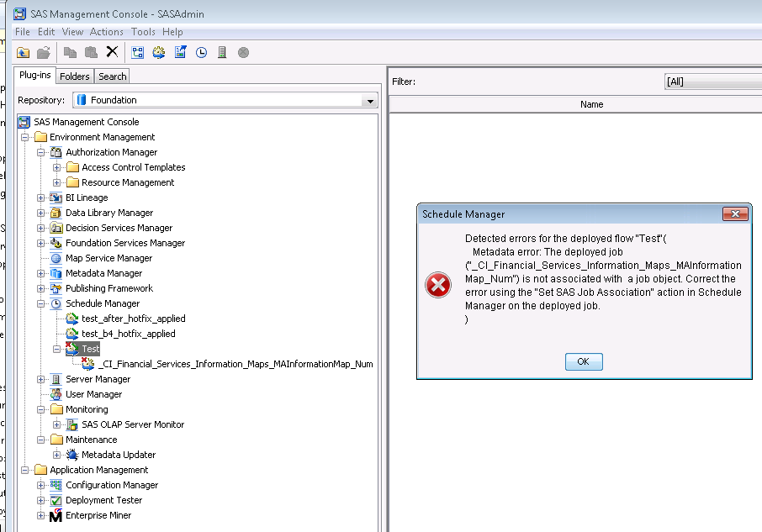762x532 pixels.
Task: Click the black X delete toolbar icon
Action: pyautogui.click(x=112, y=52)
